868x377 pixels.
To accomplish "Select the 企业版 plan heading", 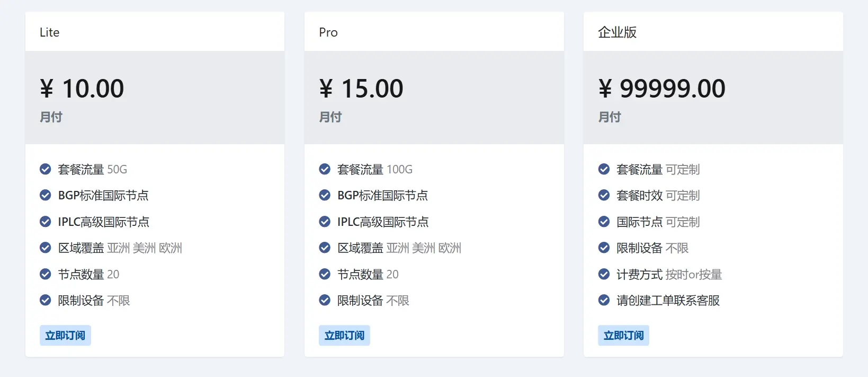I will tap(617, 32).
